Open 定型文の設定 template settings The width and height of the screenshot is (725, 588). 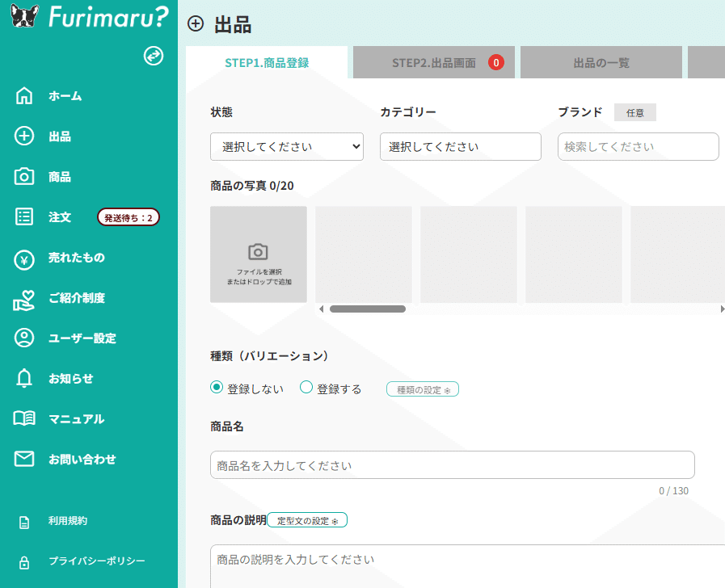[307, 519]
